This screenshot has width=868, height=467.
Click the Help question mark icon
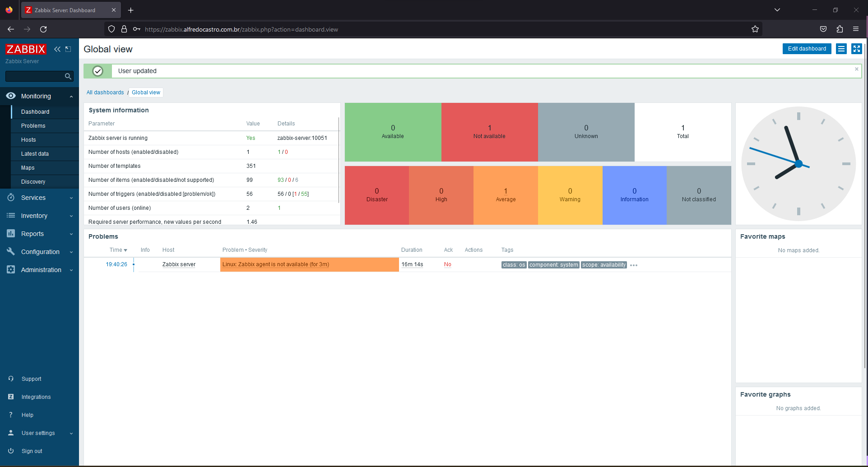point(11,415)
